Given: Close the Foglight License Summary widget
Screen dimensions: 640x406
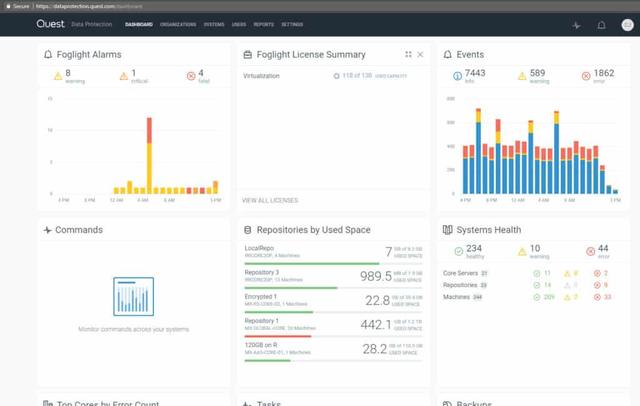Looking at the screenshot, I should 420,55.
